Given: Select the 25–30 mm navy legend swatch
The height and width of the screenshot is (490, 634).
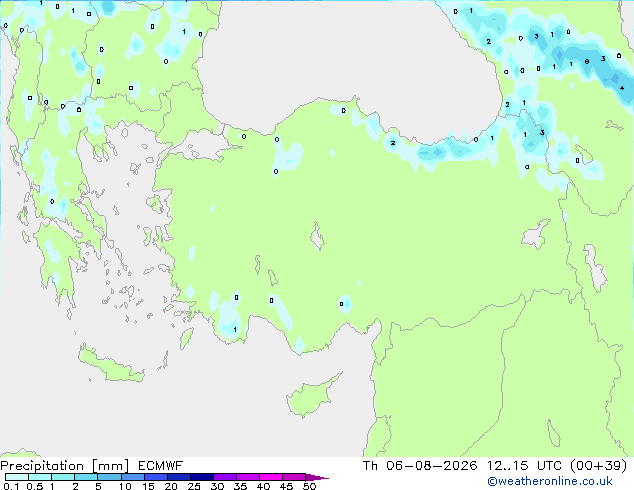Looking at the screenshot, I should click(x=202, y=477).
